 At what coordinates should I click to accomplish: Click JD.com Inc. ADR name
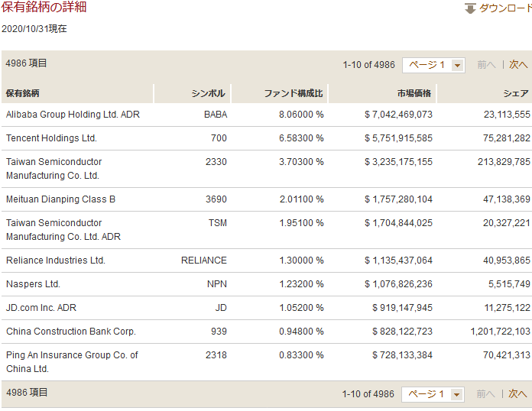[x=41, y=308]
